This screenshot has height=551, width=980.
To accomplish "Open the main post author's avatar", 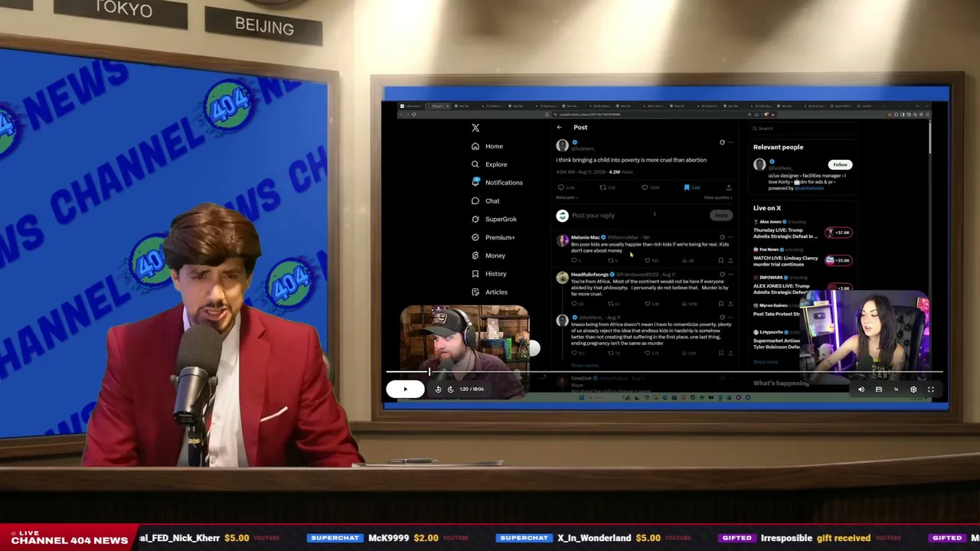I will [563, 145].
